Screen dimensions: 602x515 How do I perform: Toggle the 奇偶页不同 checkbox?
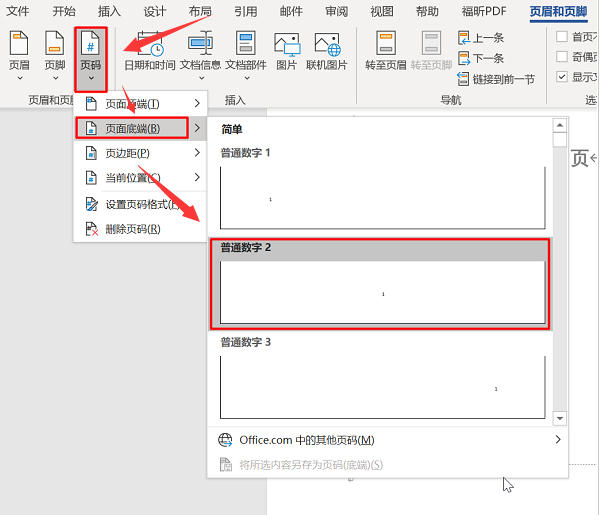click(x=562, y=57)
